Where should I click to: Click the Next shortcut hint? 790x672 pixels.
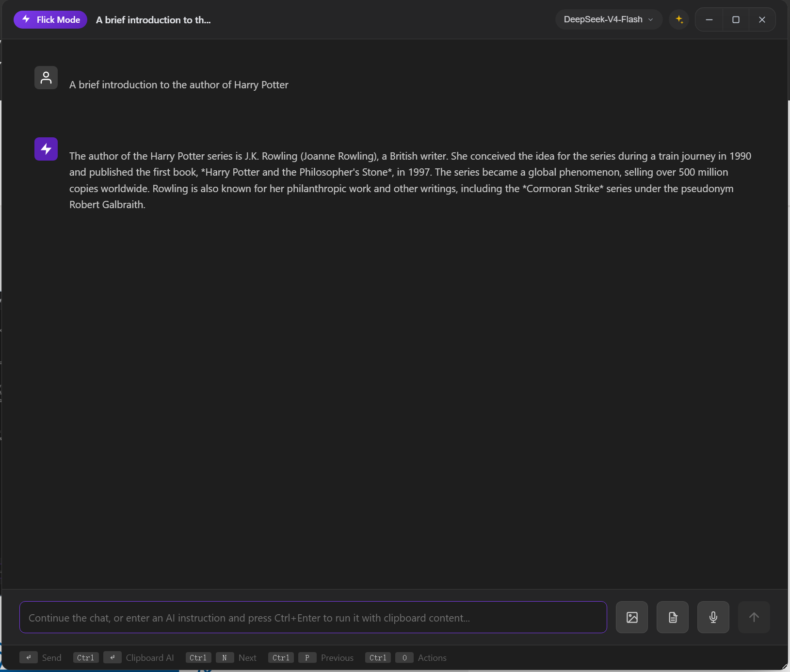(221, 657)
